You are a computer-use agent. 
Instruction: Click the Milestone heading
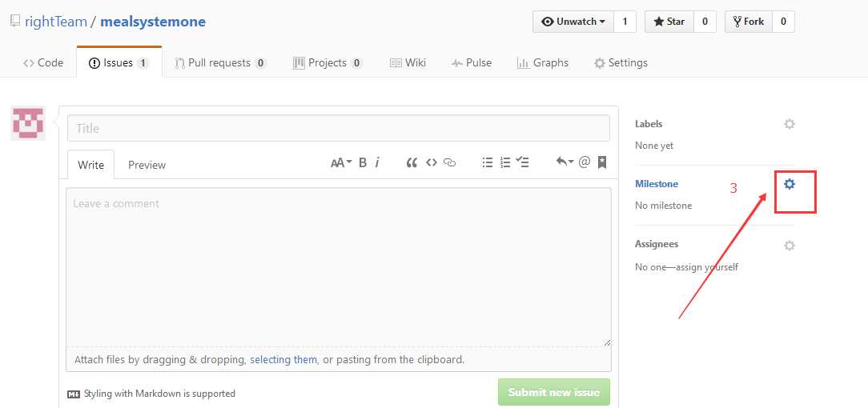tap(657, 184)
